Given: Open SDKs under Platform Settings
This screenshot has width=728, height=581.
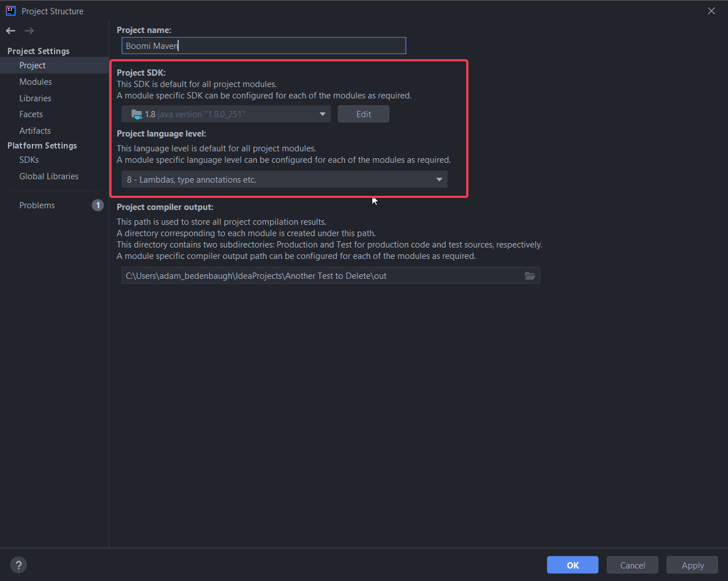Looking at the screenshot, I should pos(28,160).
